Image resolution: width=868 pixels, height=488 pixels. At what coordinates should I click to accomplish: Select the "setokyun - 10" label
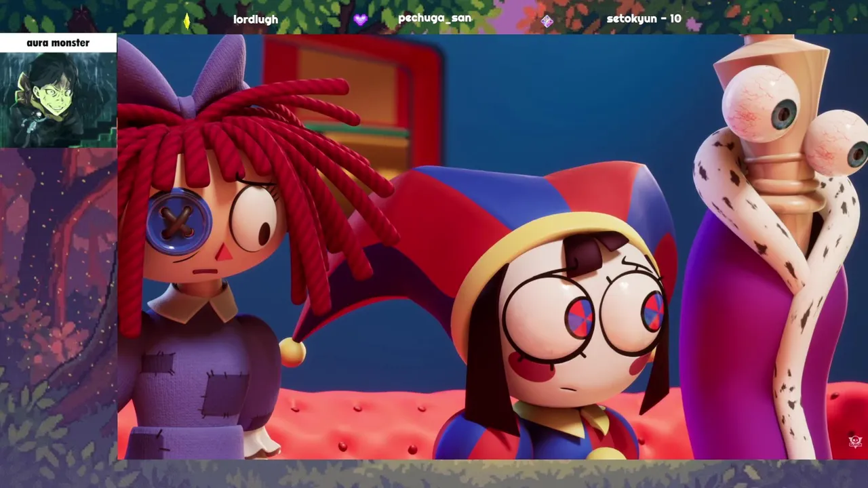[644, 19]
